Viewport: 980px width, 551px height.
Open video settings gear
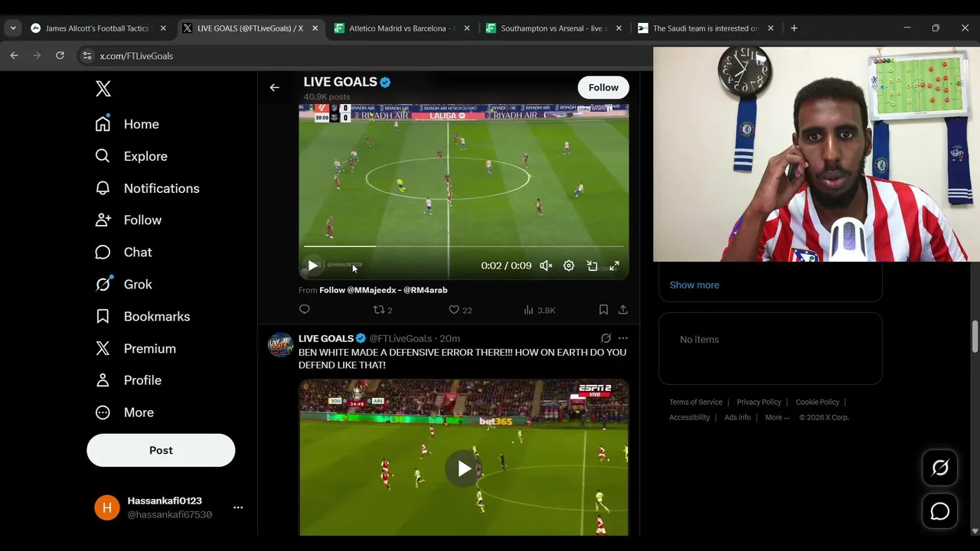(569, 266)
